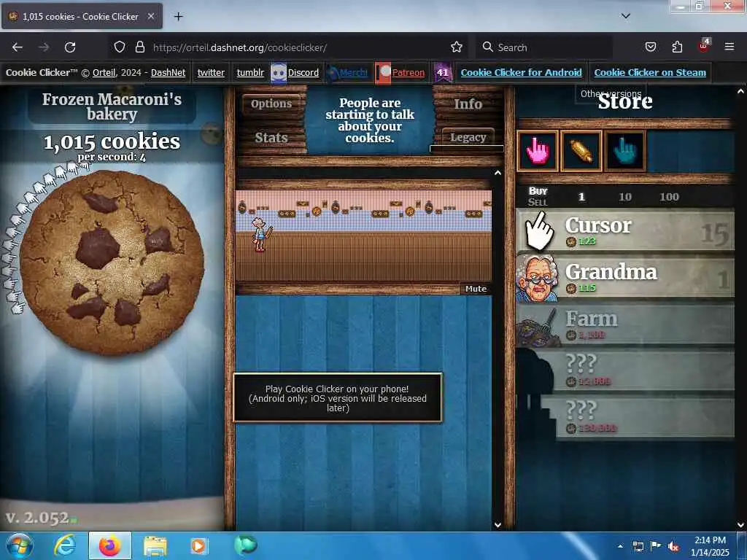This screenshot has width=747, height=560.
Task: Open the Stats menu
Action: (x=271, y=138)
